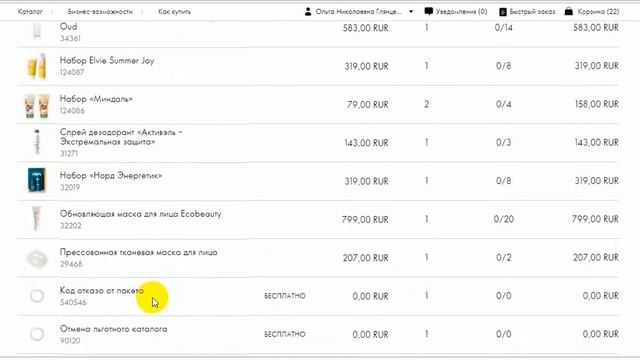Click the Активэль deodorant spray thumbnail

coord(37,142)
